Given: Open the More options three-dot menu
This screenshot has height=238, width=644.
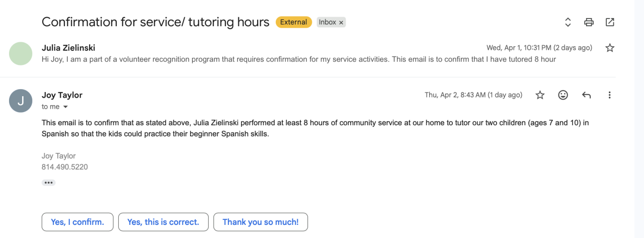Looking at the screenshot, I should pyautogui.click(x=609, y=95).
